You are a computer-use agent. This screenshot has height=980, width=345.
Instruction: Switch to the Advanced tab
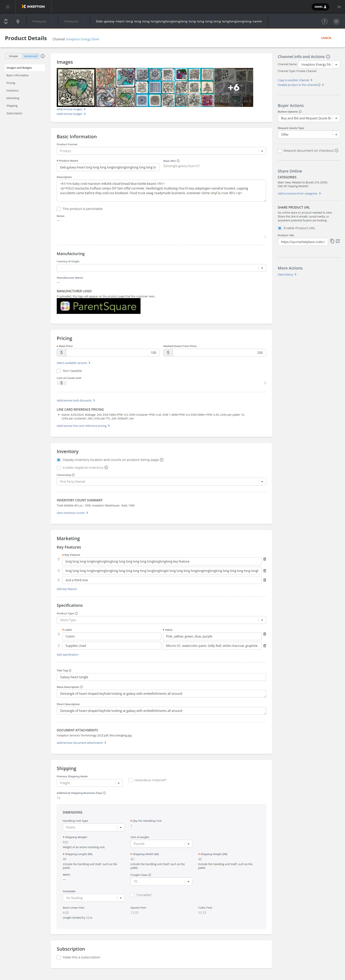pos(30,56)
